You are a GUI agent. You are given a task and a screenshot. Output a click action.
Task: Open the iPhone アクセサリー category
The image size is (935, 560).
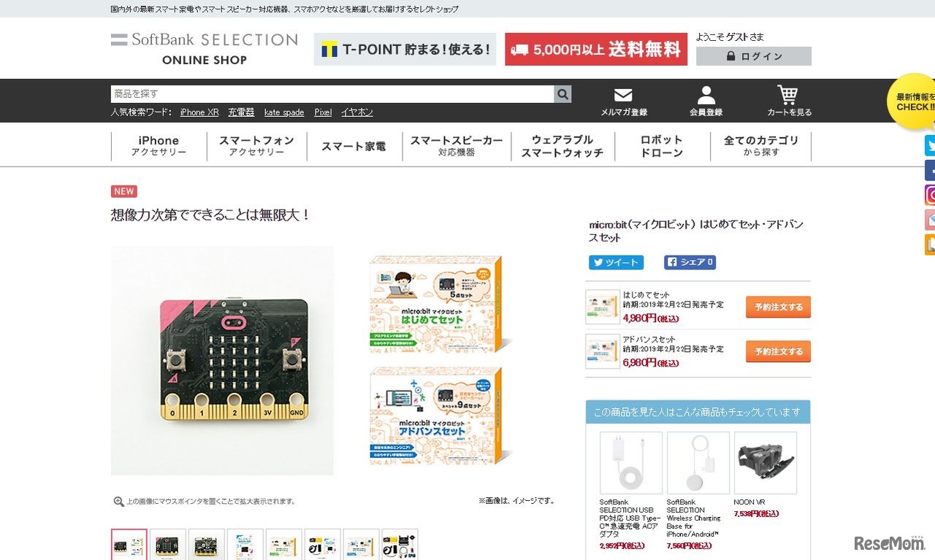[x=159, y=146]
